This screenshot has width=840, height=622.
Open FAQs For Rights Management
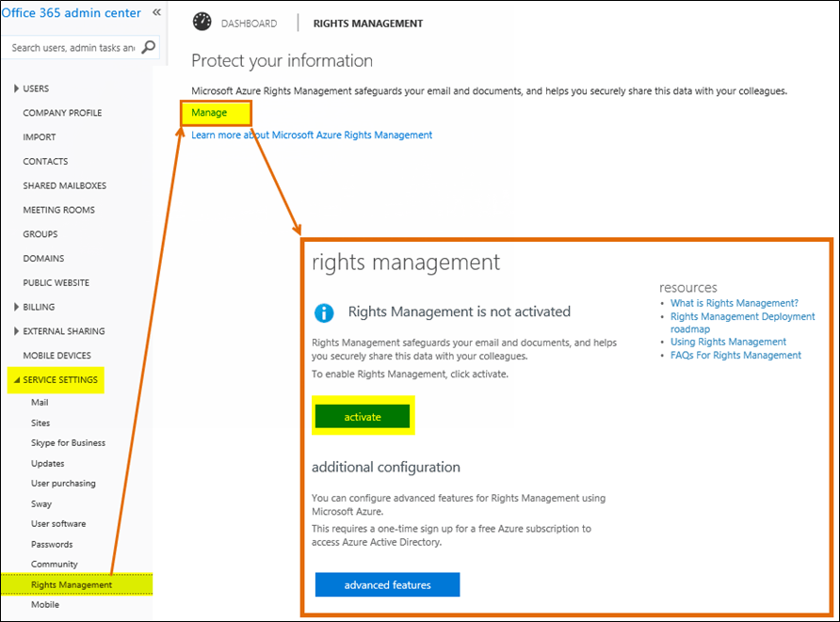(736, 355)
